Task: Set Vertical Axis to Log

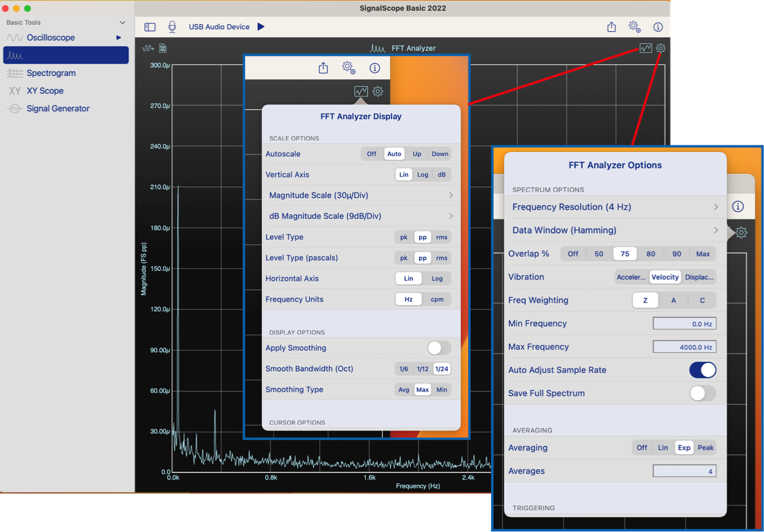Action: click(422, 175)
